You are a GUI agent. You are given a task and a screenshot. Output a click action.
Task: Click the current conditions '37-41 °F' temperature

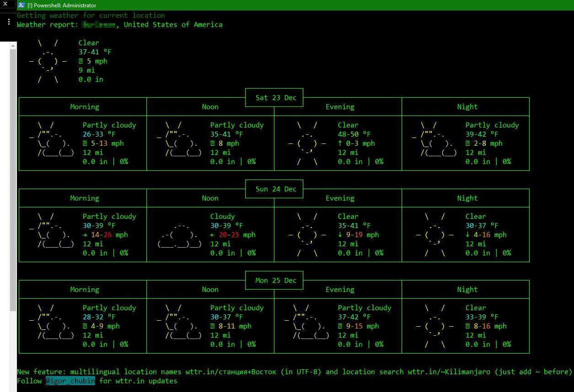pyautogui.click(x=95, y=52)
